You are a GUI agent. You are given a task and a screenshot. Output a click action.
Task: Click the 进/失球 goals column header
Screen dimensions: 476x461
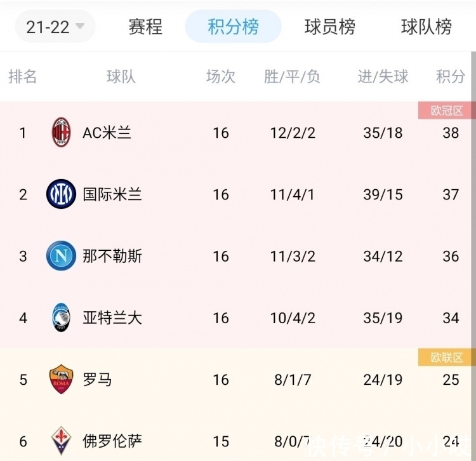click(383, 77)
